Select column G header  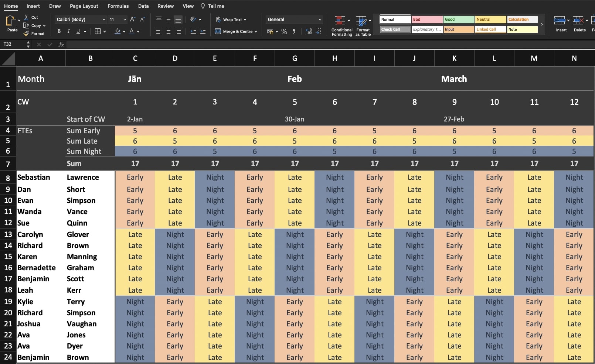click(x=295, y=58)
